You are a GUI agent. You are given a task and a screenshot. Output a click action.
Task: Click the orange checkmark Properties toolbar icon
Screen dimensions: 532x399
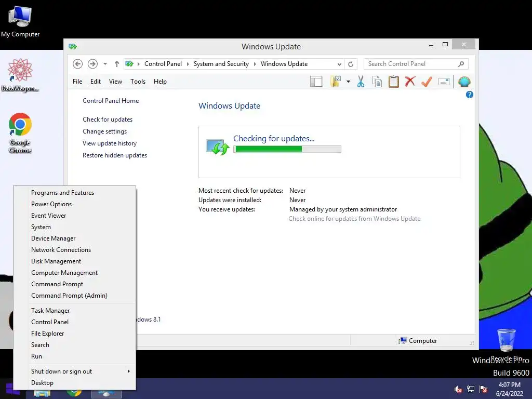coord(427,82)
